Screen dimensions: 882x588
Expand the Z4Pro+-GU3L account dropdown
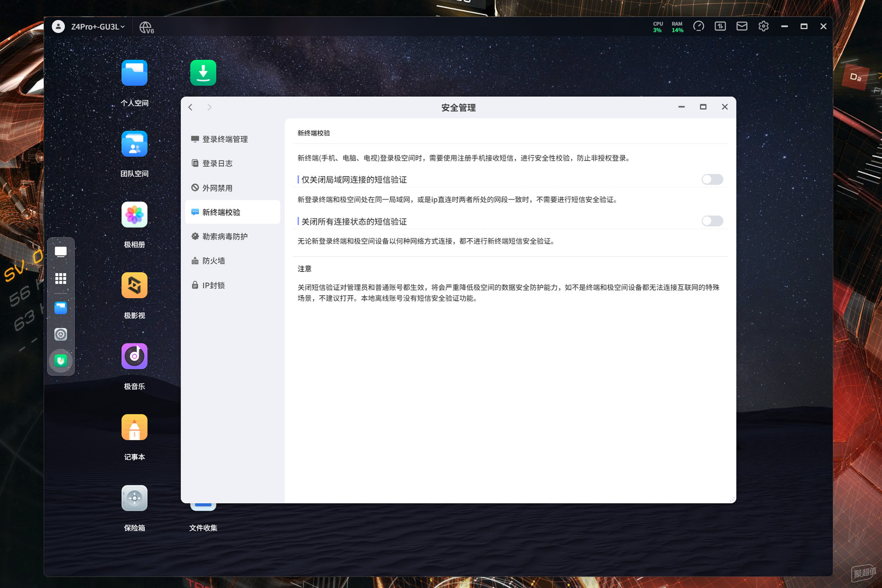[x=97, y=27]
